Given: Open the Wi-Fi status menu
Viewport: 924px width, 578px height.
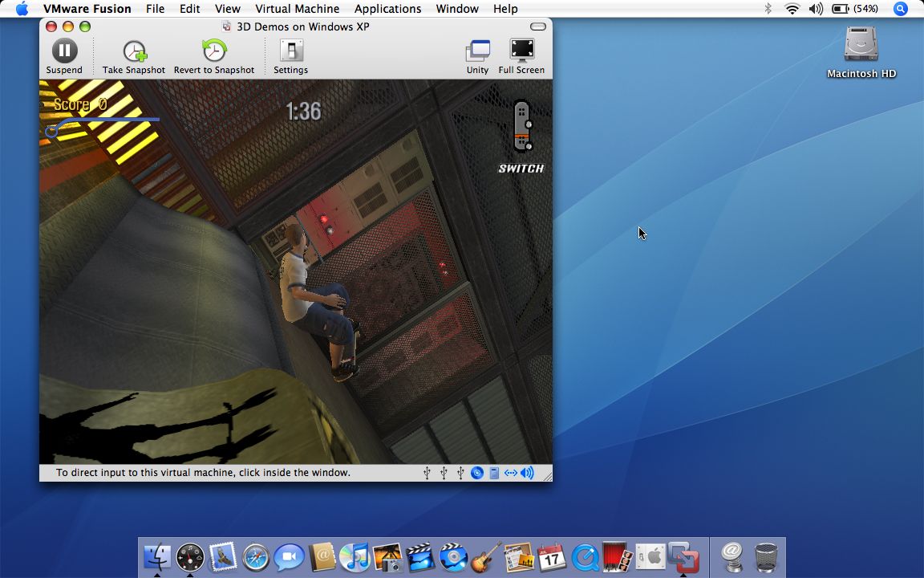Looking at the screenshot, I should pos(792,9).
